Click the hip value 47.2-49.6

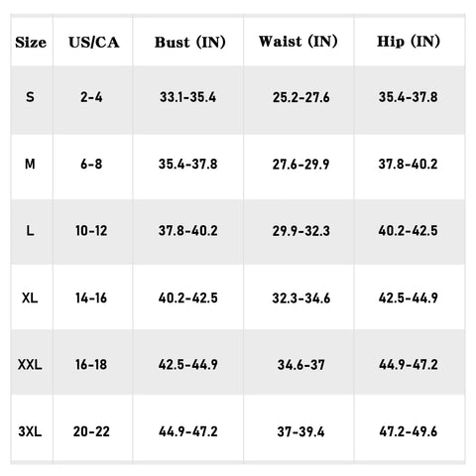409,431
